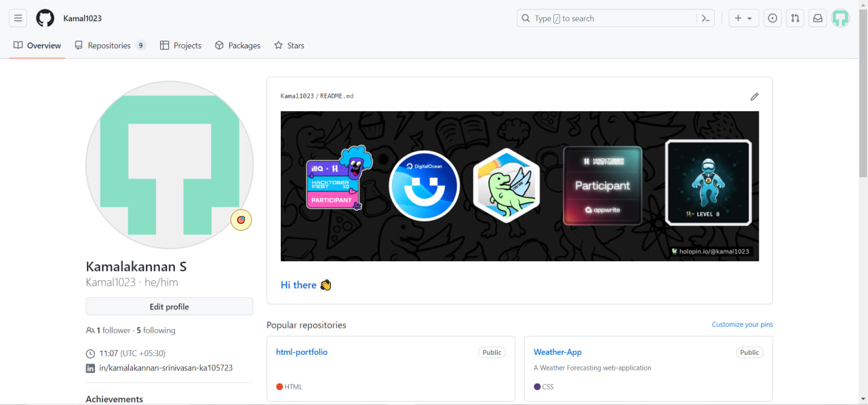Click Customize your pins
The width and height of the screenshot is (868, 405).
(742, 324)
